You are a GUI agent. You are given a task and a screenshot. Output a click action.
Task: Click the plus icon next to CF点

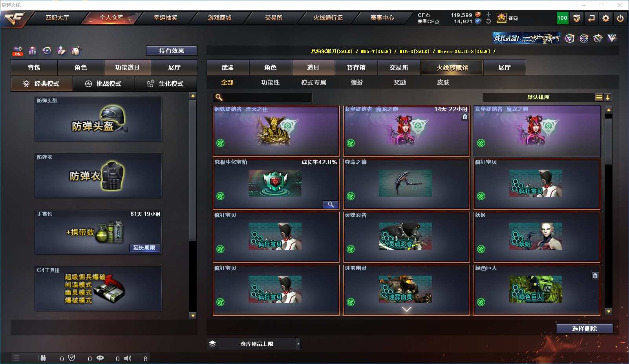tap(488, 14)
